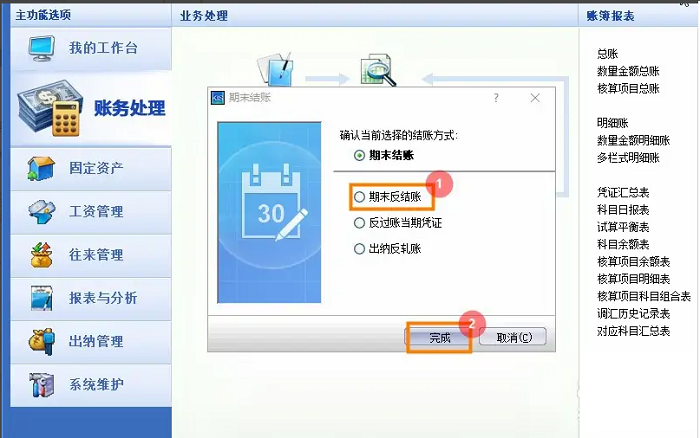
Task: Select 反过账当期凭证 radio option
Action: point(360,223)
